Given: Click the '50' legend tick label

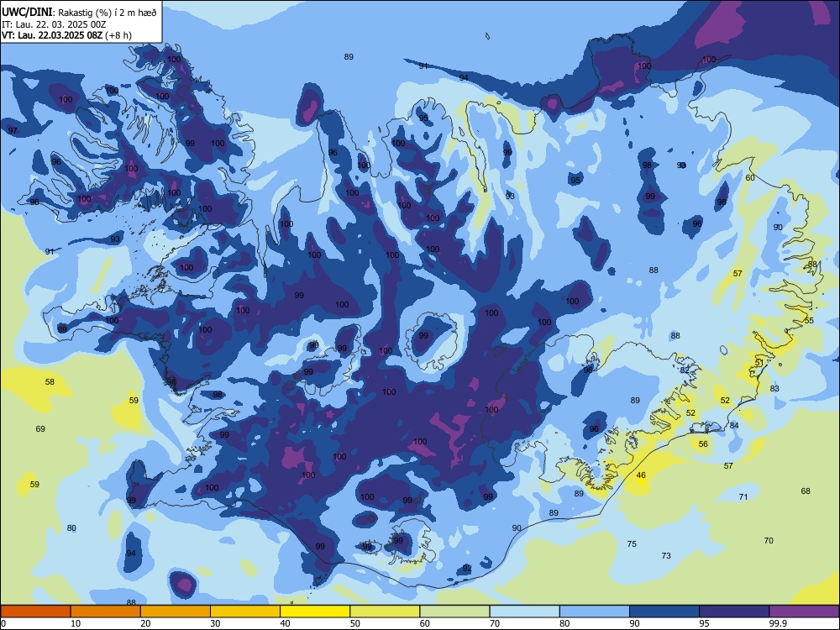Looking at the screenshot, I should tap(355, 623).
